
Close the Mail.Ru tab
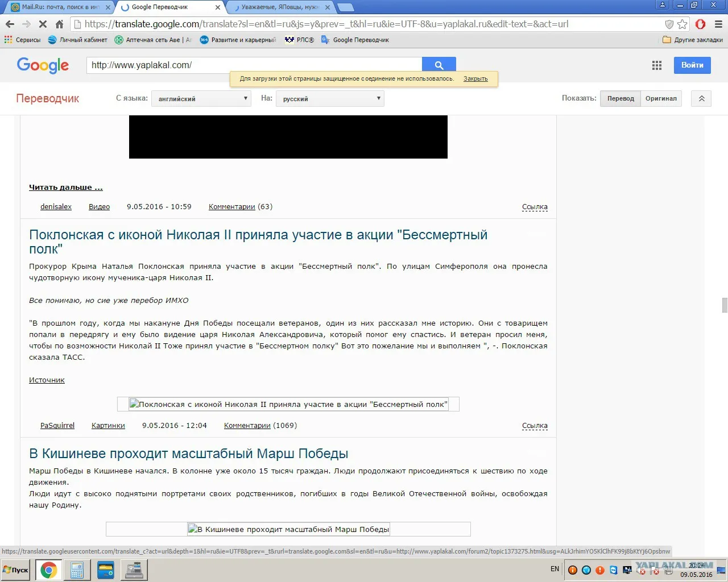[108, 7]
